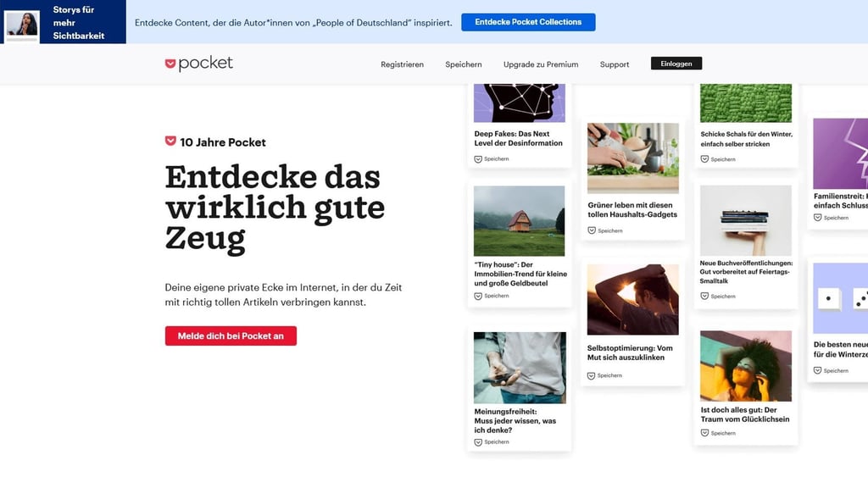
Task: Click the profile photo in the top banner
Action: click(22, 25)
